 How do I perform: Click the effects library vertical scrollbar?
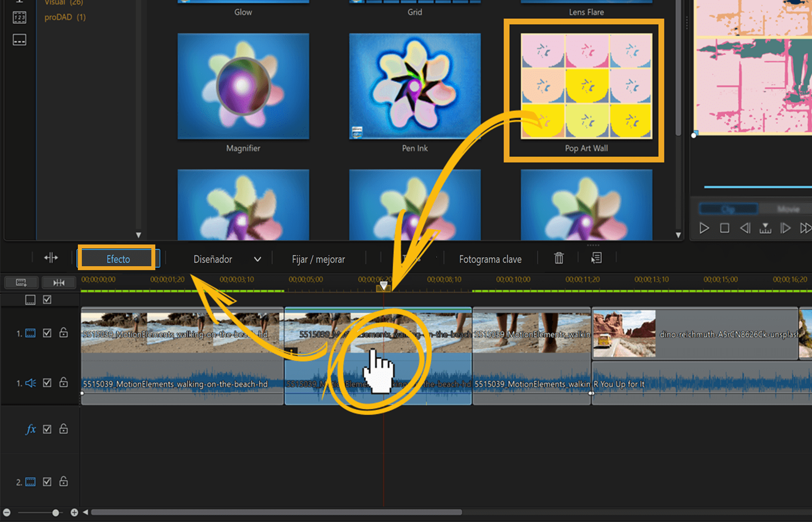point(678,68)
